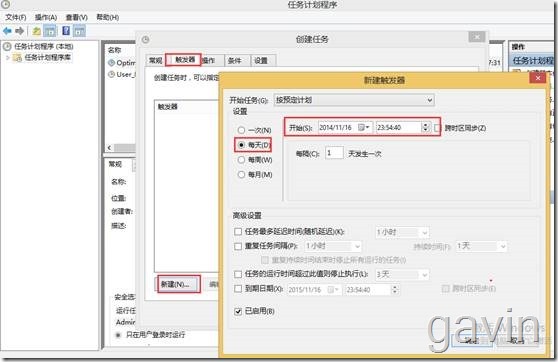Toggle the console tree pane icon
Viewport: 558px width, 362px height.
50,31
